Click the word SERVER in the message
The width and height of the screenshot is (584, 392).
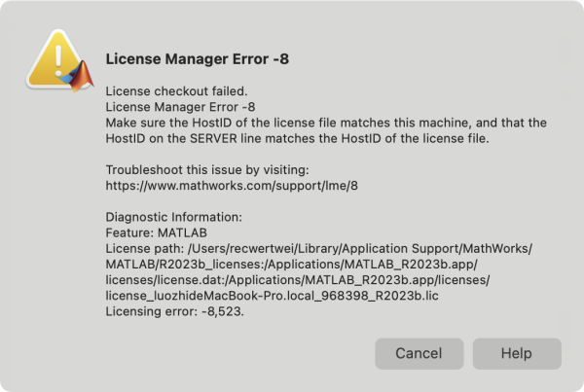(213, 138)
